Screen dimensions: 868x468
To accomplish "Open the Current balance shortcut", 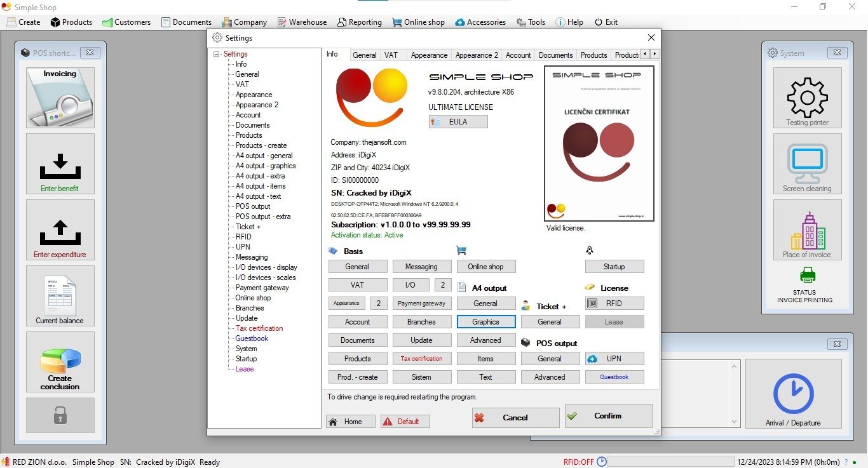I will pos(60,296).
